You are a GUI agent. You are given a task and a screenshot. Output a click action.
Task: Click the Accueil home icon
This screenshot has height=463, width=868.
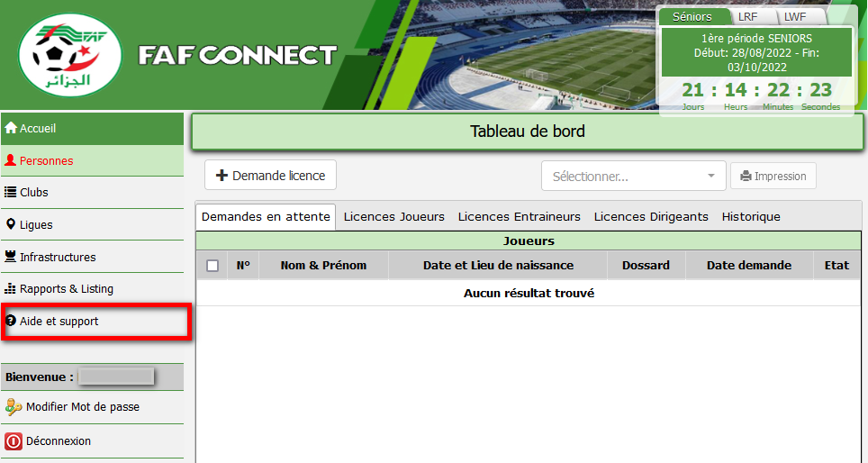11,129
